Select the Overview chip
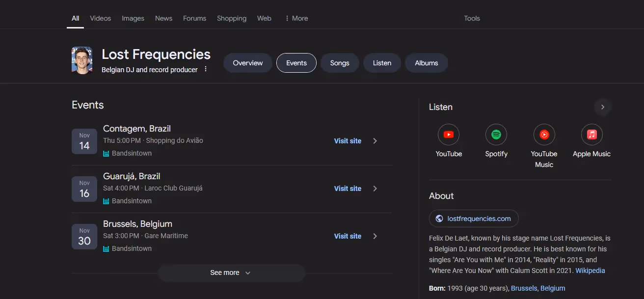The height and width of the screenshot is (299, 644). (248, 63)
